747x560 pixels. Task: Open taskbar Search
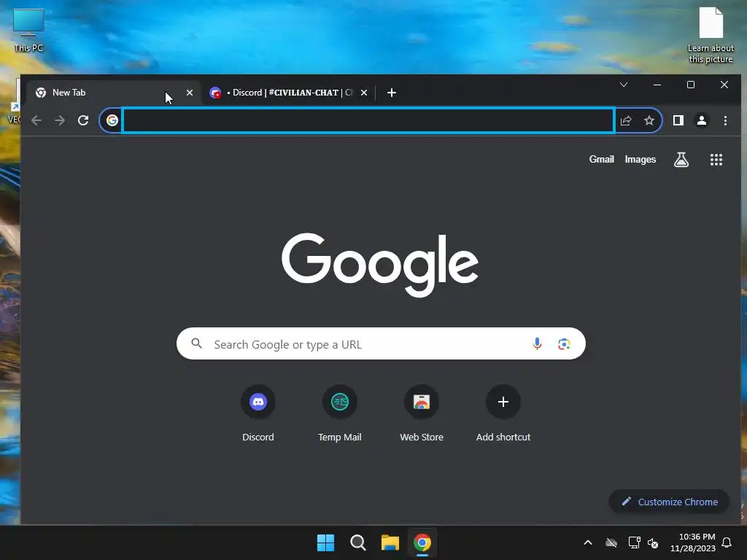357,542
